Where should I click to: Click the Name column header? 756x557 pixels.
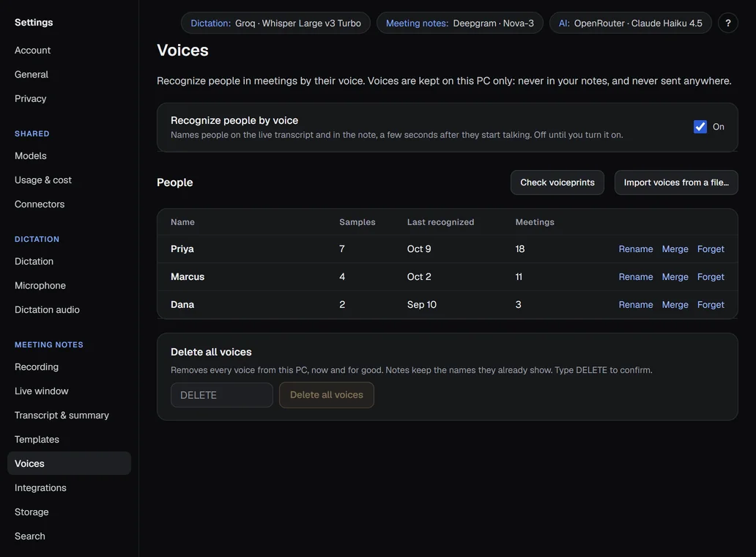pos(182,222)
